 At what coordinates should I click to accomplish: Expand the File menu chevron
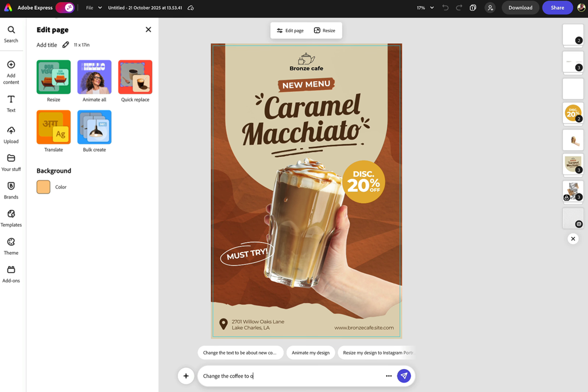pos(100,7)
